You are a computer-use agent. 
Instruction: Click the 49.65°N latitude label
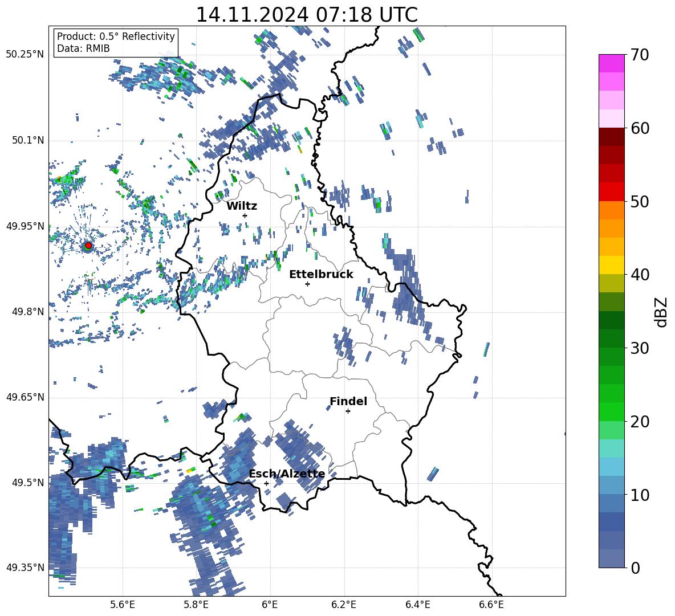click(x=26, y=397)
